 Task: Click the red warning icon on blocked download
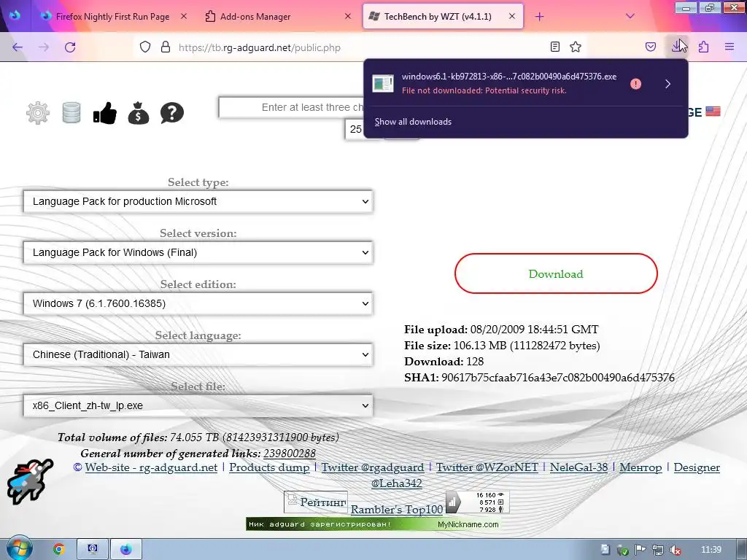point(635,84)
